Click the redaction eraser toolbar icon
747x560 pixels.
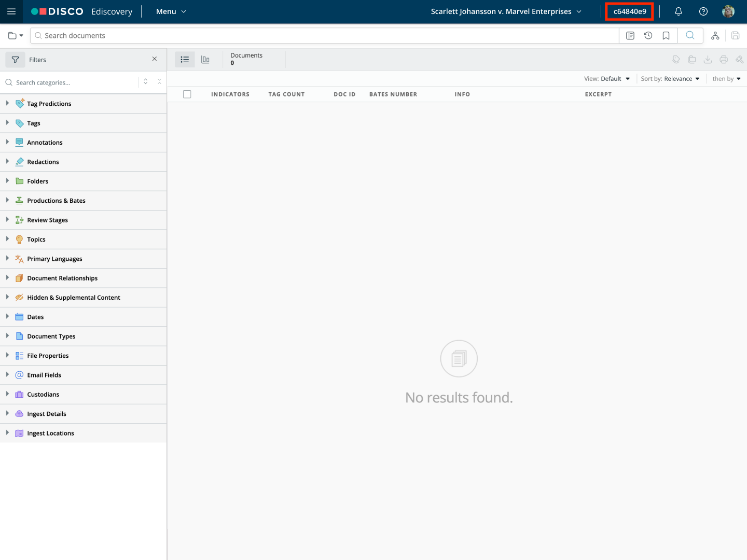pyautogui.click(x=739, y=60)
